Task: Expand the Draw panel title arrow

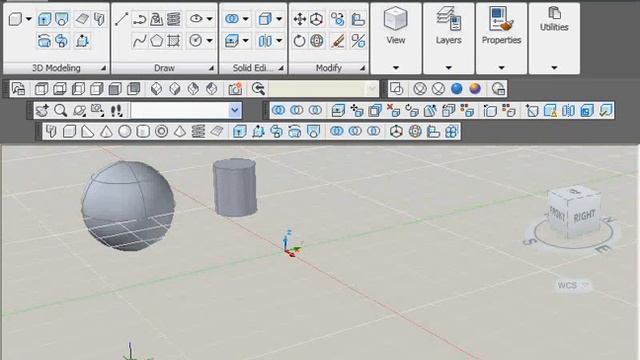Action: click(x=211, y=68)
